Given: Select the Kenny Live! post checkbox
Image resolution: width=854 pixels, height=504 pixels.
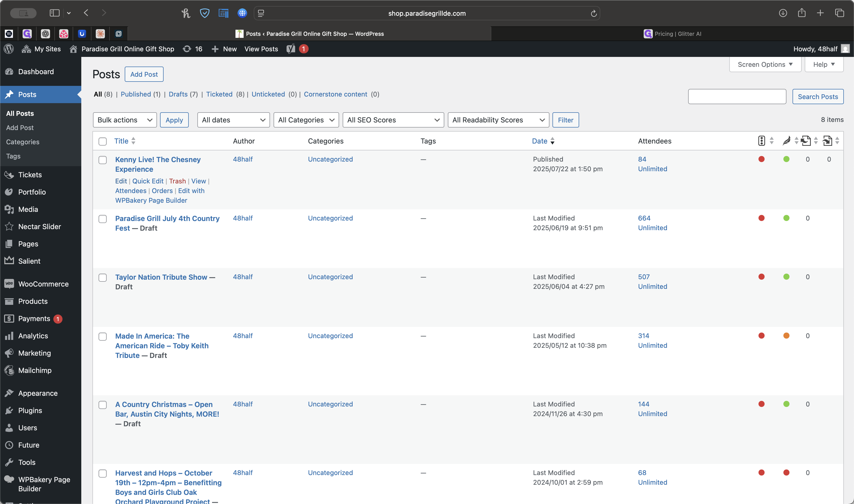Looking at the screenshot, I should point(103,160).
